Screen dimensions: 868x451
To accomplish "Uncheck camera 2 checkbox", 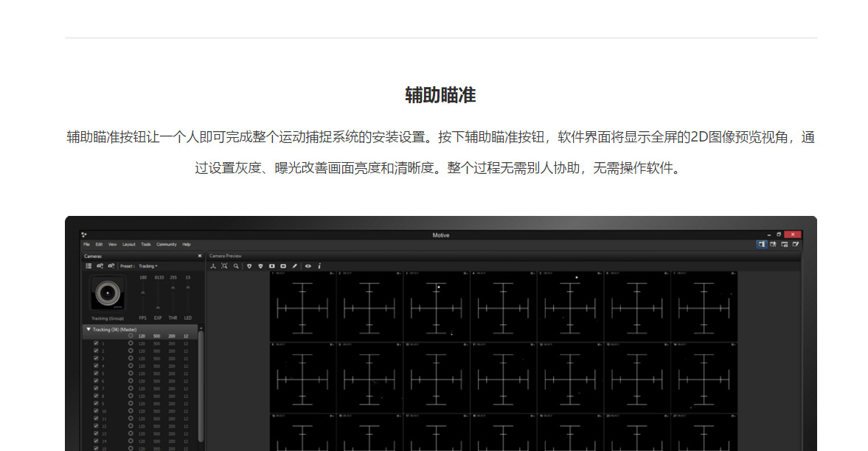I will point(96,351).
